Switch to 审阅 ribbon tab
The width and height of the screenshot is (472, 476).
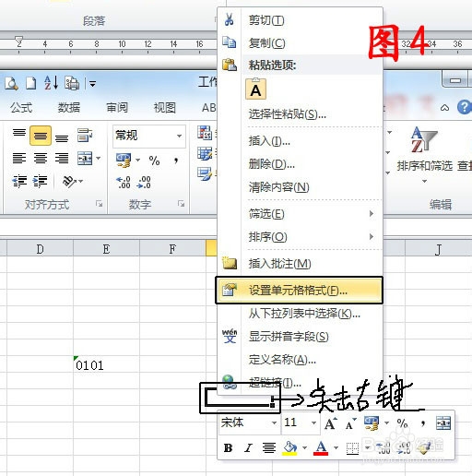(117, 108)
